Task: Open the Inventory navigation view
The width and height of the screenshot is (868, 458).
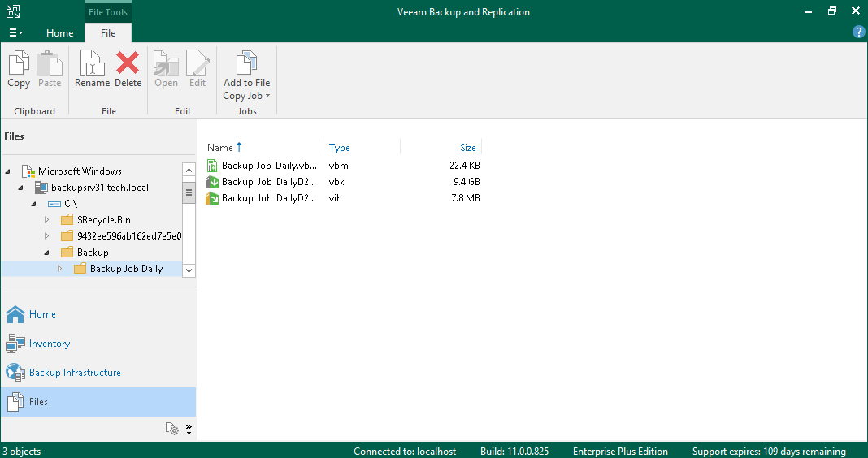Action: click(98, 343)
